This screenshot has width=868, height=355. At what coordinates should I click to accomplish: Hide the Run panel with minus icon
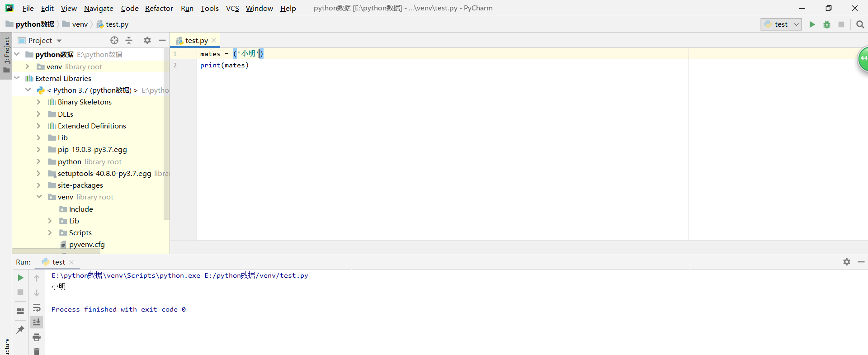861,262
